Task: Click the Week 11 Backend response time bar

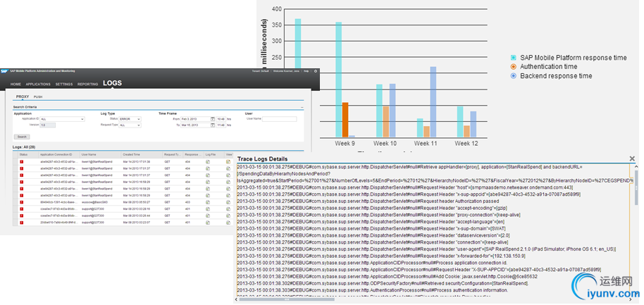Action: (433, 102)
